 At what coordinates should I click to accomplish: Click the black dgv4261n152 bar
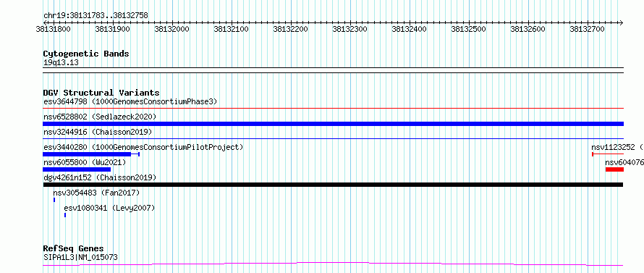tap(333, 185)
